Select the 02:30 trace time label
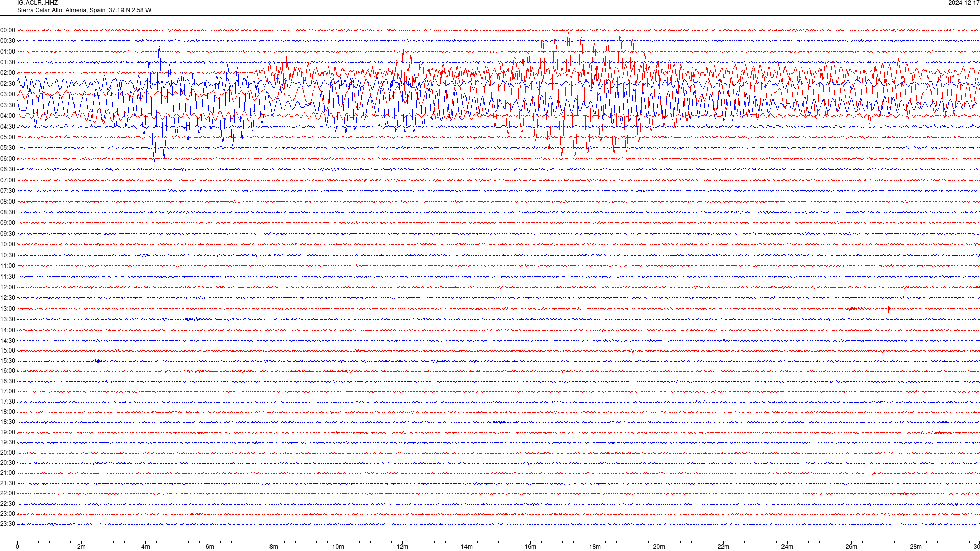The height and width of the screenshot is (551, 980). [x=8, y=84]
